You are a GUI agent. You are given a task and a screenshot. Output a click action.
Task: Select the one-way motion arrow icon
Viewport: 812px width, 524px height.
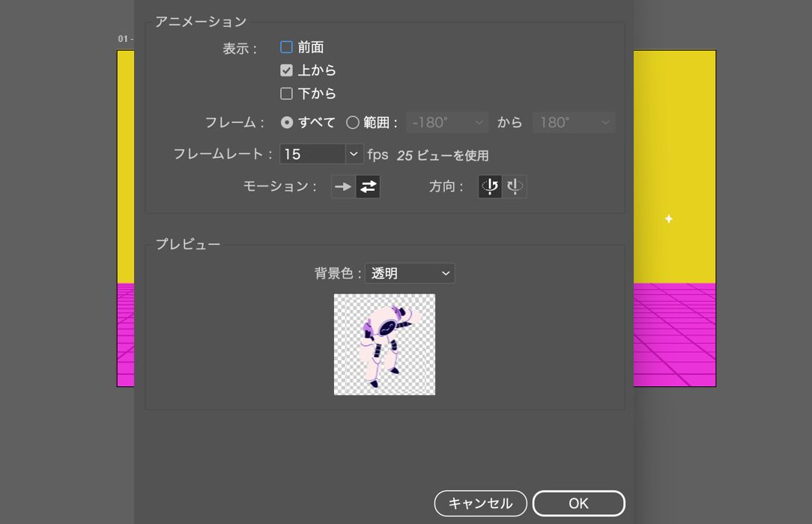[x=343, y=186]
